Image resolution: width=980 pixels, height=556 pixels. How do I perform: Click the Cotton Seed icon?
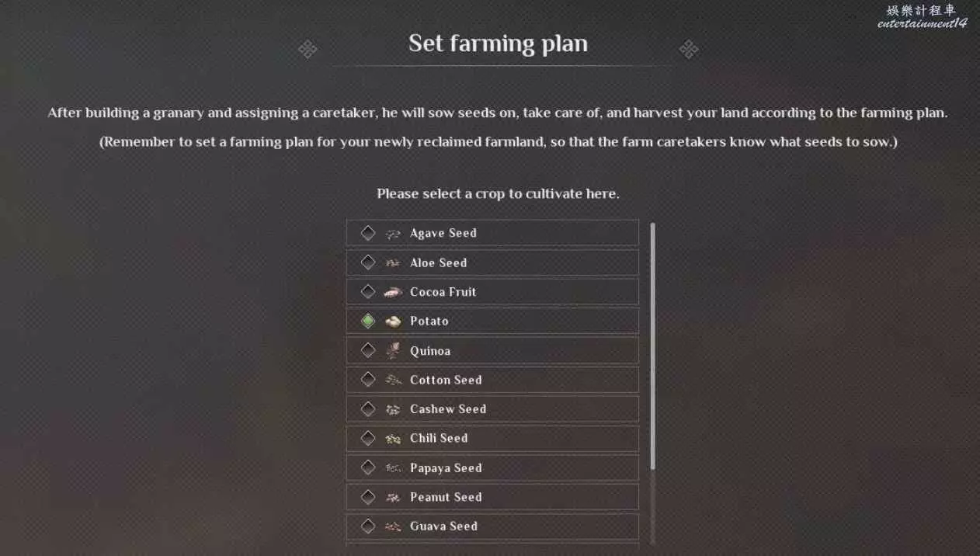(x=393, y=380)
